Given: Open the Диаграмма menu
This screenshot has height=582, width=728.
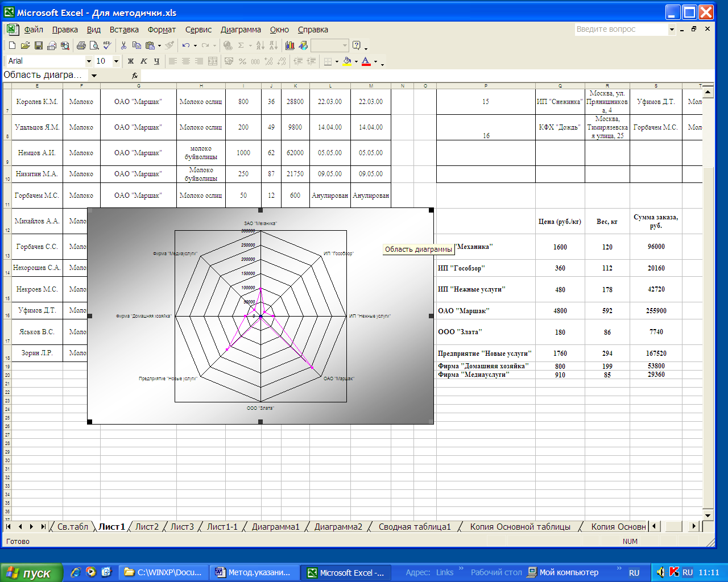Looking at the screenshot, I should [x=241, y=30].
